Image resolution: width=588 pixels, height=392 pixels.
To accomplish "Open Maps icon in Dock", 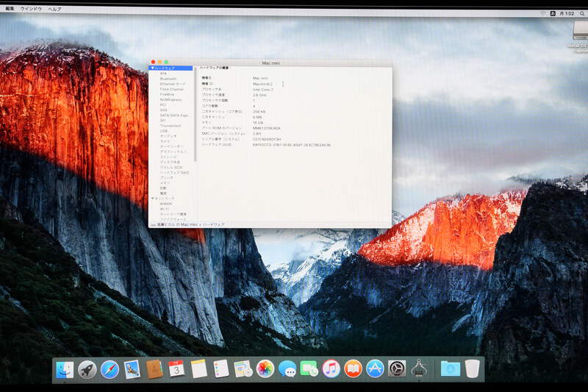I will pyautogui.click(x=243, y=369).
